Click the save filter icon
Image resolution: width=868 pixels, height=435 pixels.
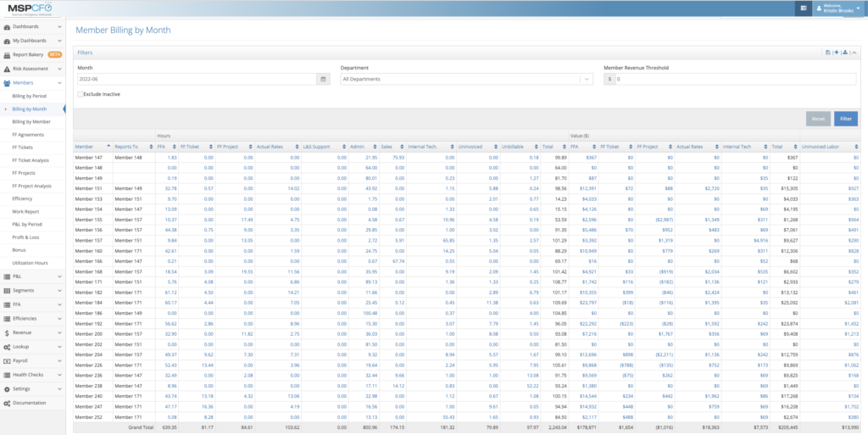[827, 53]
